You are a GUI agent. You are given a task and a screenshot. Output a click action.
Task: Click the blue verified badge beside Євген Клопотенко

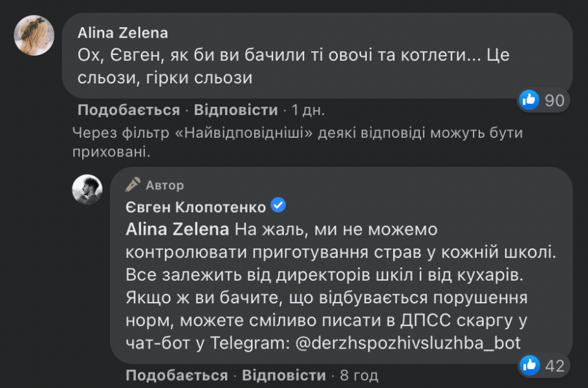coord(278,204)
